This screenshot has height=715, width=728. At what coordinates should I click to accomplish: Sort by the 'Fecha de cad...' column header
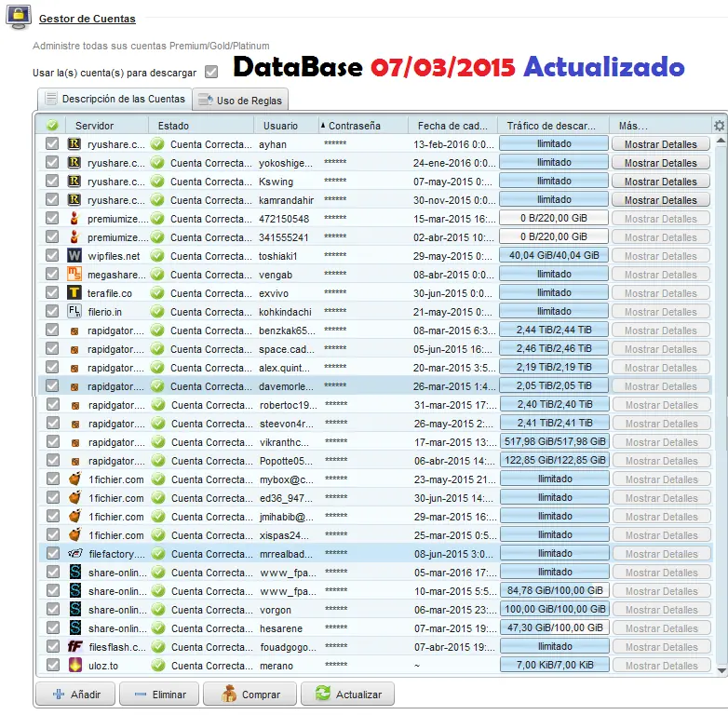(x=452, y=126)
